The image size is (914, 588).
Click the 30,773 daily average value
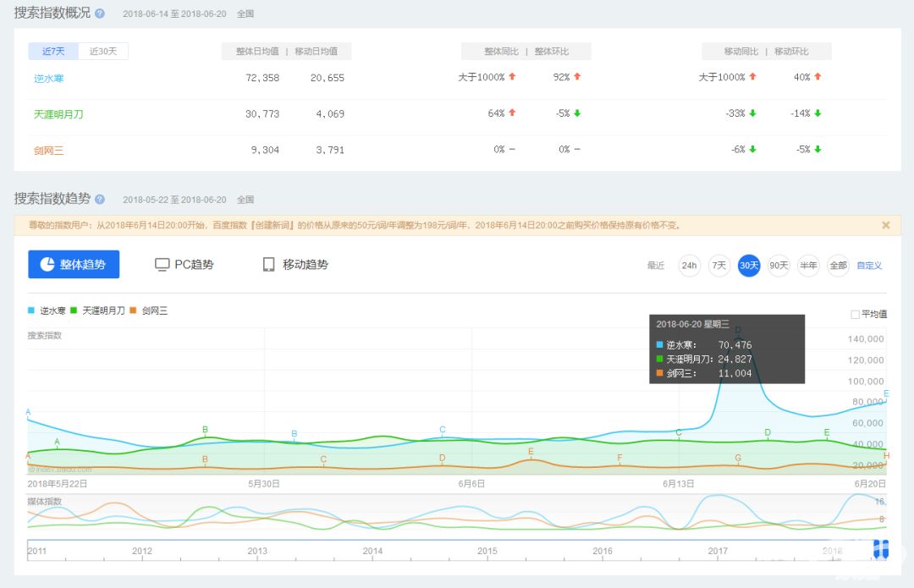(262, 113)
